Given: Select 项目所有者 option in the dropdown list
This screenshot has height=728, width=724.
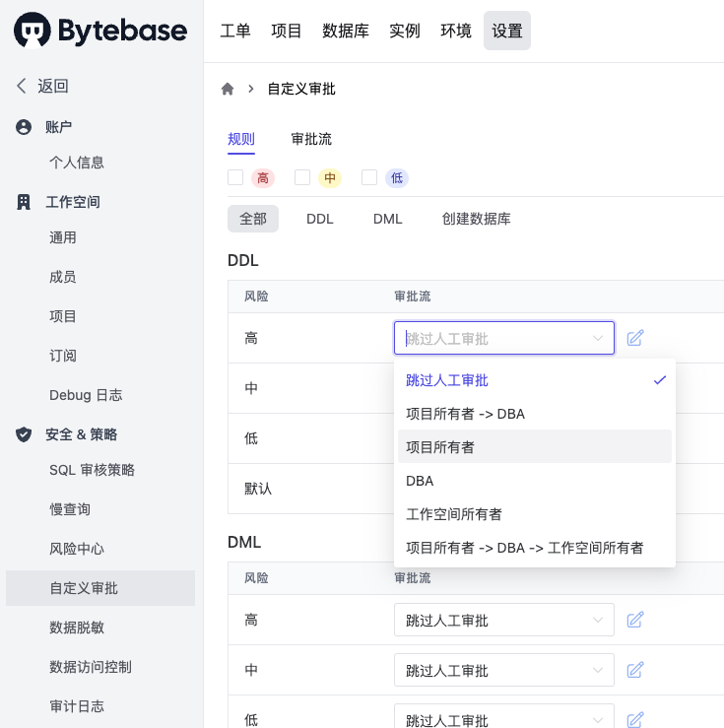Looking at the screenshot, I should coord(535,446).
